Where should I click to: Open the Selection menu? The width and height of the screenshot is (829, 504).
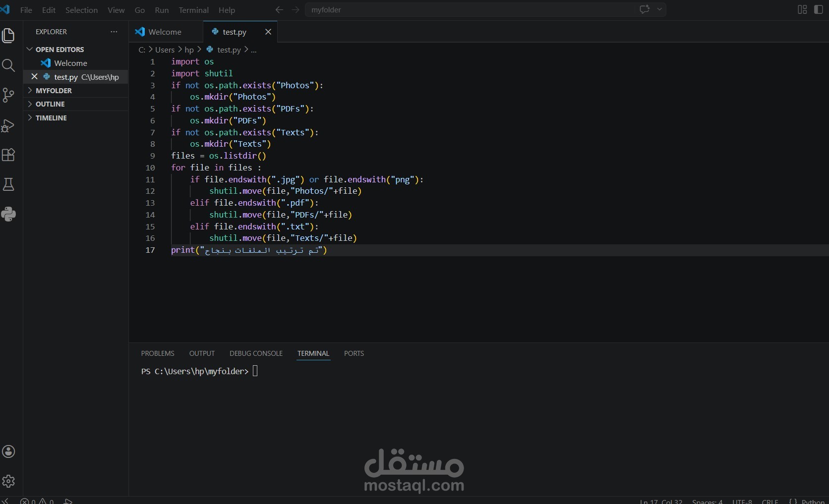(x=81, y=10)
